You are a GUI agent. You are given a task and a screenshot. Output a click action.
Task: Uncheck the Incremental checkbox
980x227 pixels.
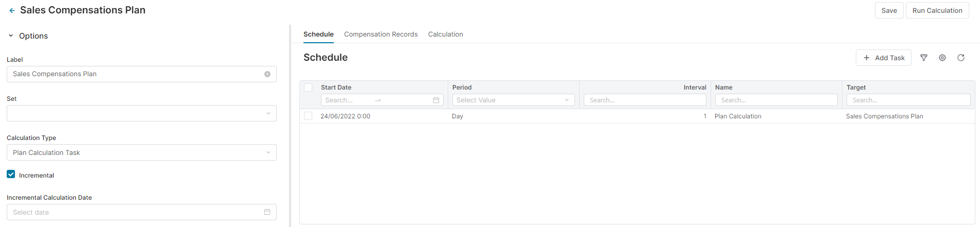11,174
